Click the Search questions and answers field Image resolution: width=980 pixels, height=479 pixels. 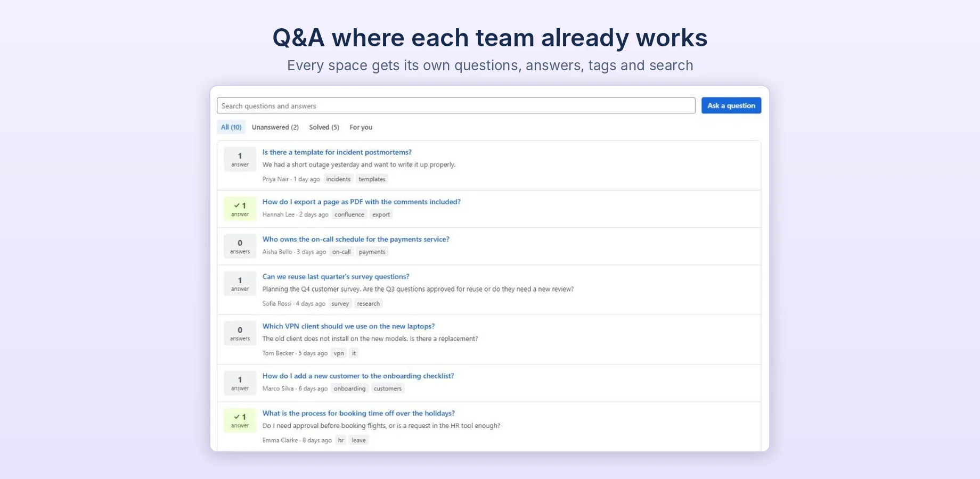pos(456,105)
